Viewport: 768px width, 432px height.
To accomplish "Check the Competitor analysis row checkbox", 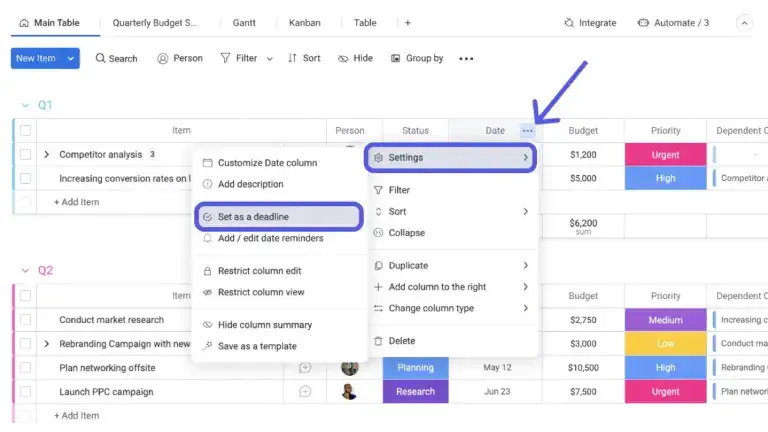I will pyautogui.click(x=25, y=154).
